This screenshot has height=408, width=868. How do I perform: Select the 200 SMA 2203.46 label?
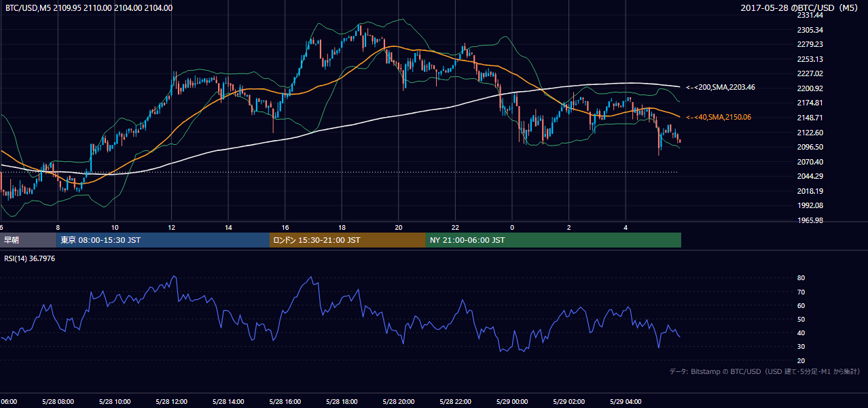coord(721,87)
